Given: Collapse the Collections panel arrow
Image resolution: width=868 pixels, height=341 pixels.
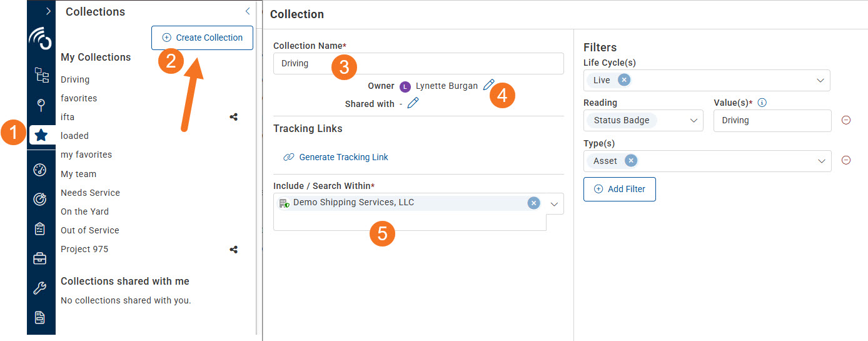Looking at the screenshot, I should (x=248, y=11).
